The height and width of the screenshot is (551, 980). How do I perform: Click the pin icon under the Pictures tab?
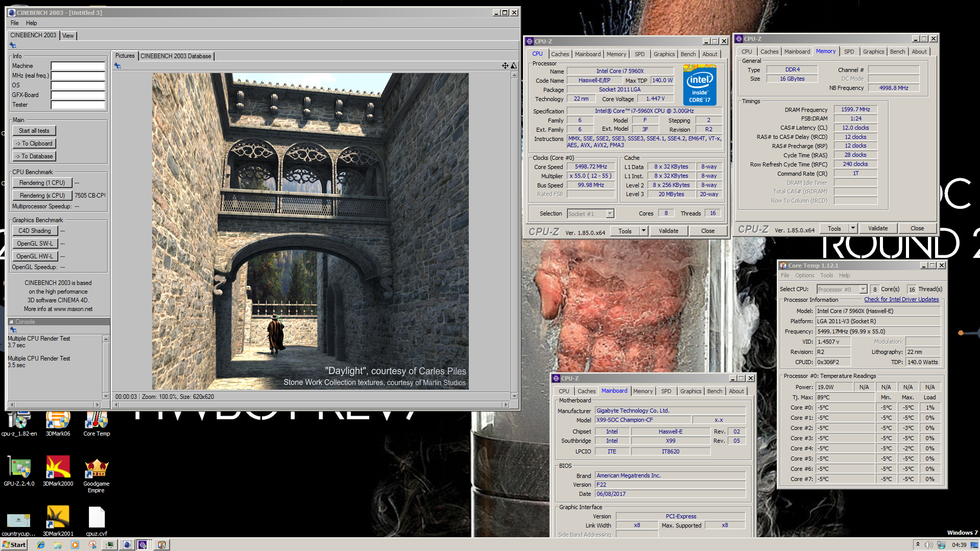click(117, 66)
